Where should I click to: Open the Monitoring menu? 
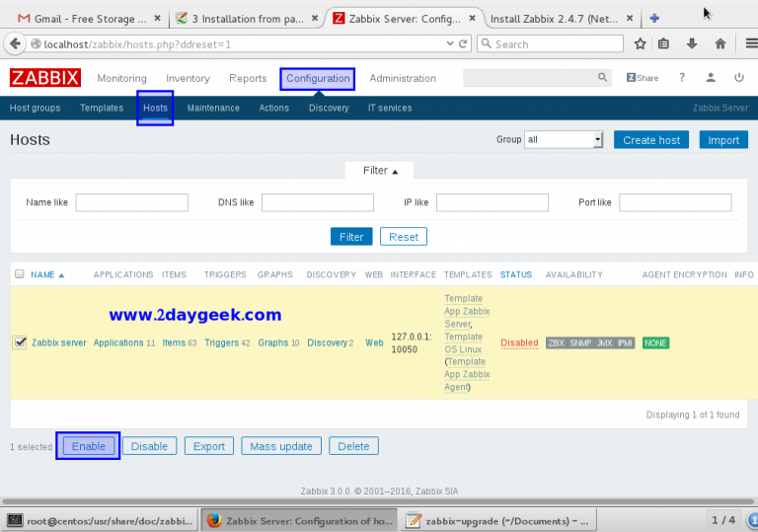[x=121, y=79]
